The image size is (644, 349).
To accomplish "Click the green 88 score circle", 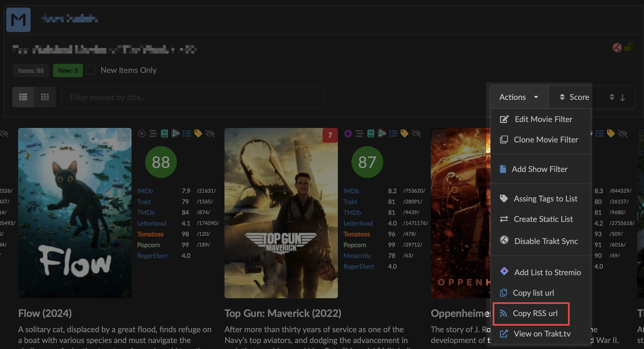I will (x=161, y=162).
